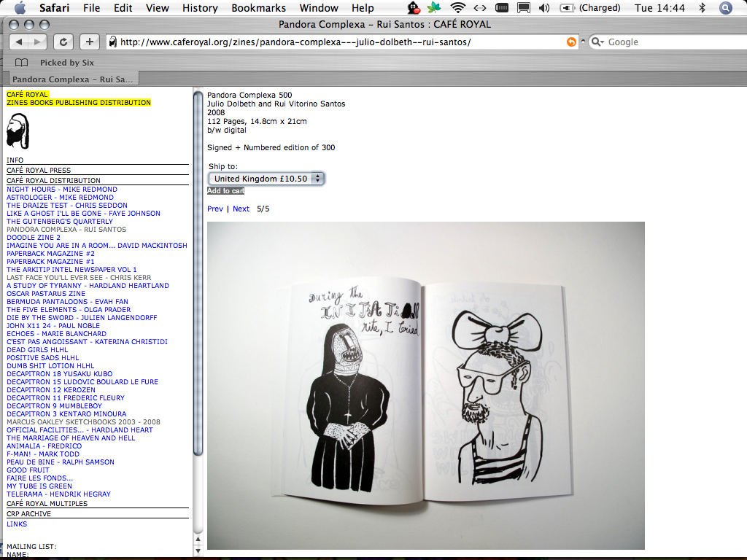Open NIGHT HOURS - MIKE REDMOND link

(x=62, y=189)
